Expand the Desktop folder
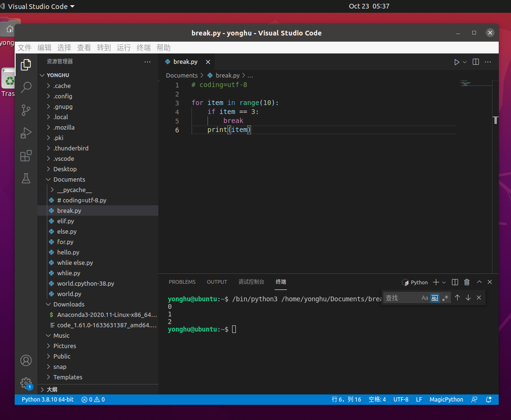The height and width of the screenshot is (420, 511). pyautogui.click(x=98, y=169)
